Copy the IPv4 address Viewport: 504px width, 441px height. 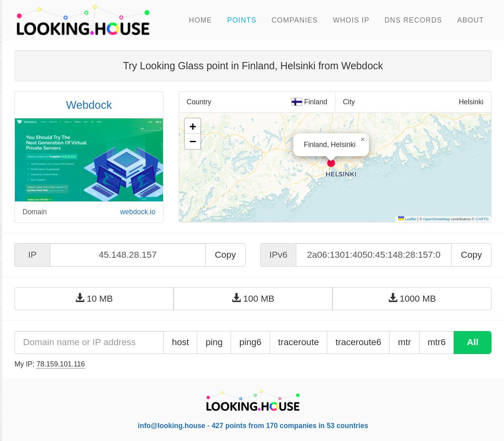pos(225,255)
